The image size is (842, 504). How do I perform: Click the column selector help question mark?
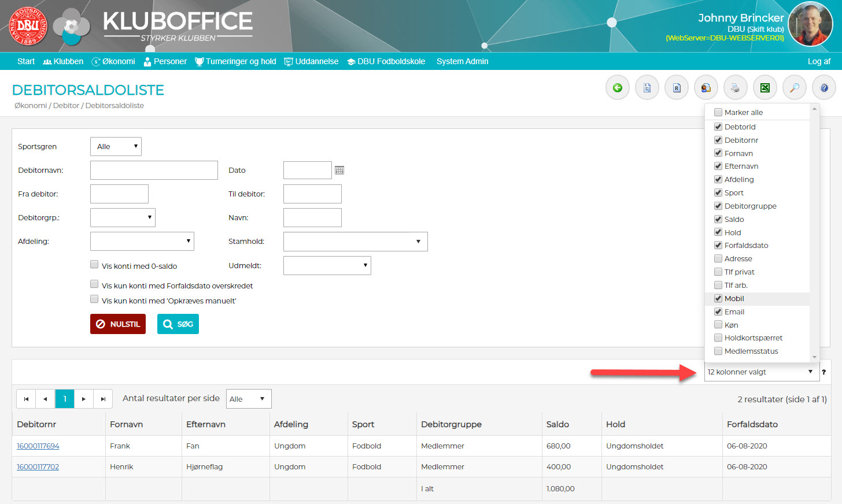(x=823, y=372)
